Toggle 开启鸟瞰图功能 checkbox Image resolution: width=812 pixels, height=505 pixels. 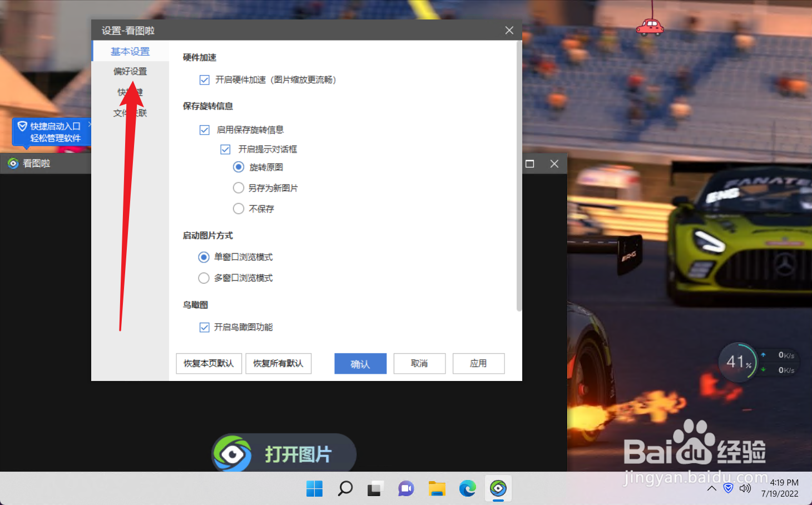pyautogui.click(x=205, y=327)
